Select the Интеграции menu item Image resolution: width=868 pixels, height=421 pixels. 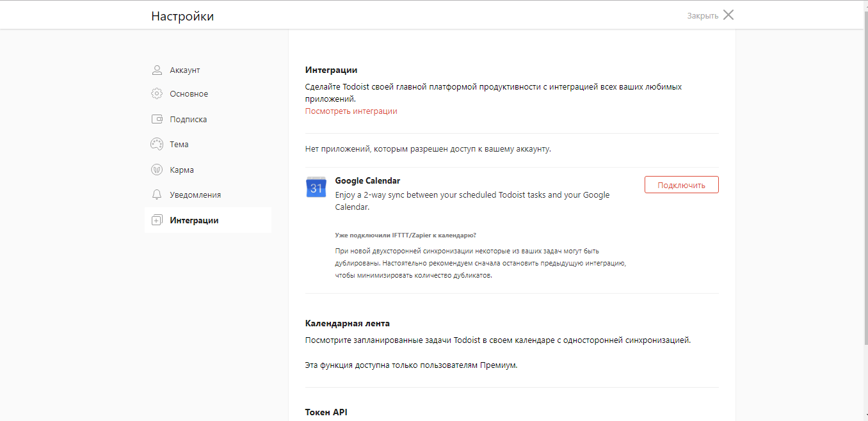(x=194, y=221)
